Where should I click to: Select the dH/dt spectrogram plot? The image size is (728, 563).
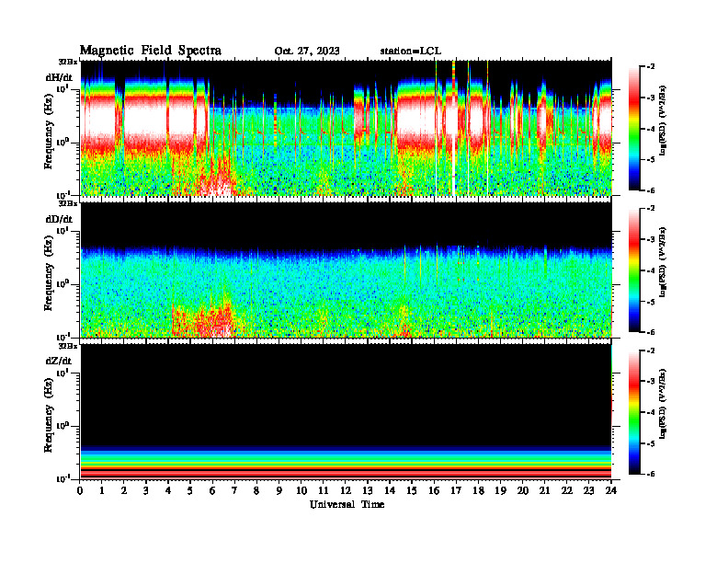347,128
